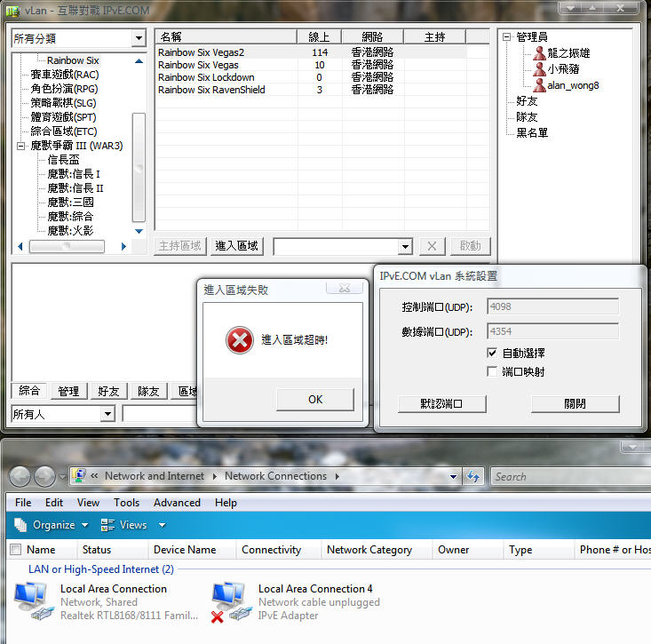Sort list by the 線上 column header
This screenshot has width=651, height=644.
click(319, 37)
